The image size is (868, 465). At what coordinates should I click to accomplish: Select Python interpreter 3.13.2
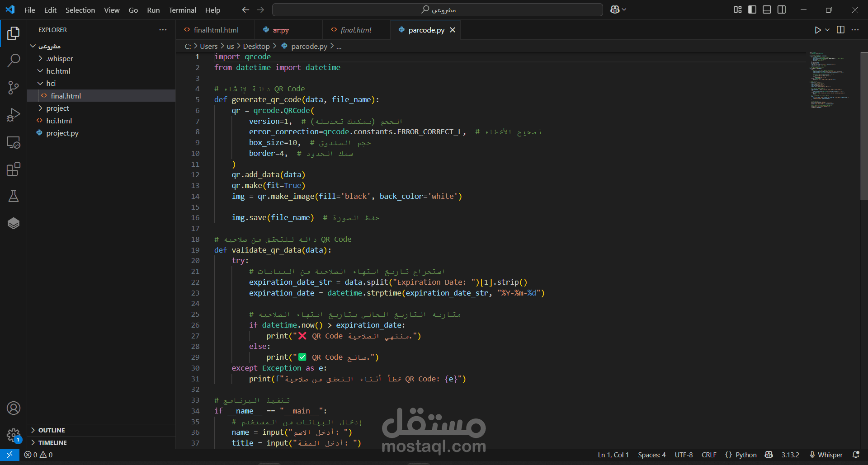790,455
